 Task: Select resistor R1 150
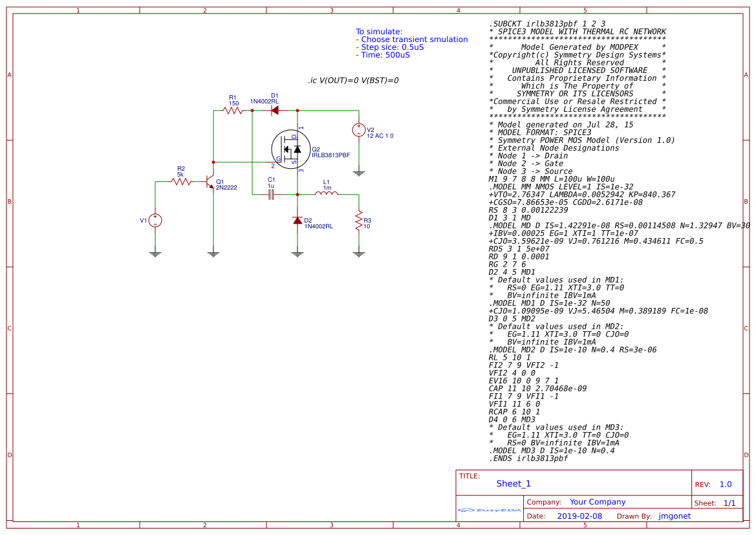[x=232, y=110]
